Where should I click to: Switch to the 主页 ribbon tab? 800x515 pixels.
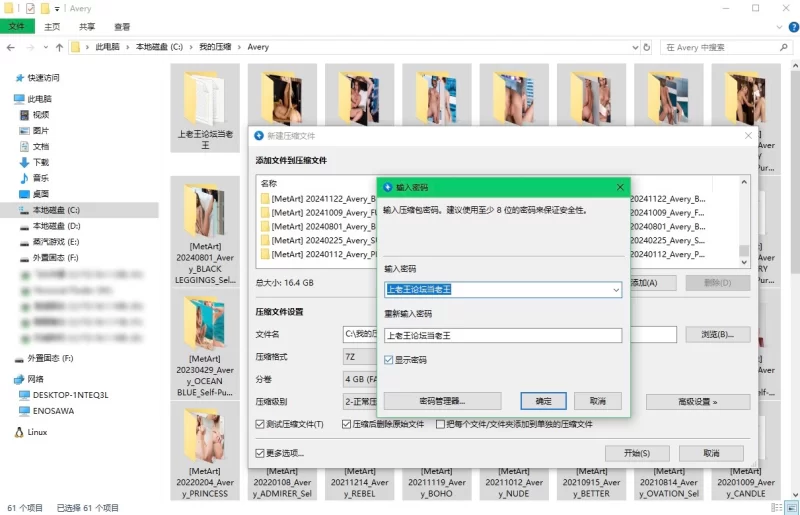[x=52, y=27]
